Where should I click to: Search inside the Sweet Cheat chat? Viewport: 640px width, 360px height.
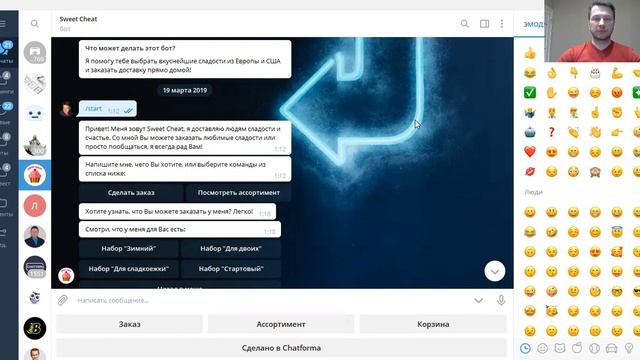coord(464,24)
